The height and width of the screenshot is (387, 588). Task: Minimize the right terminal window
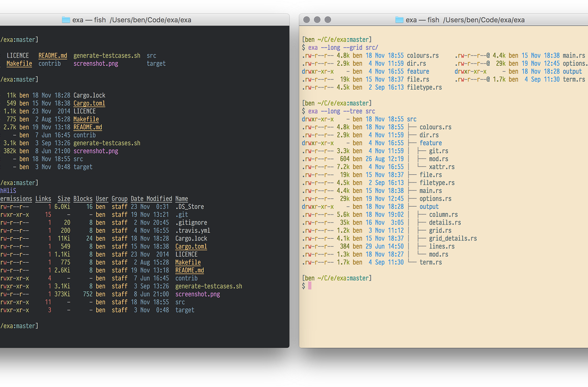pyautogui.click(x=317, y=20)
